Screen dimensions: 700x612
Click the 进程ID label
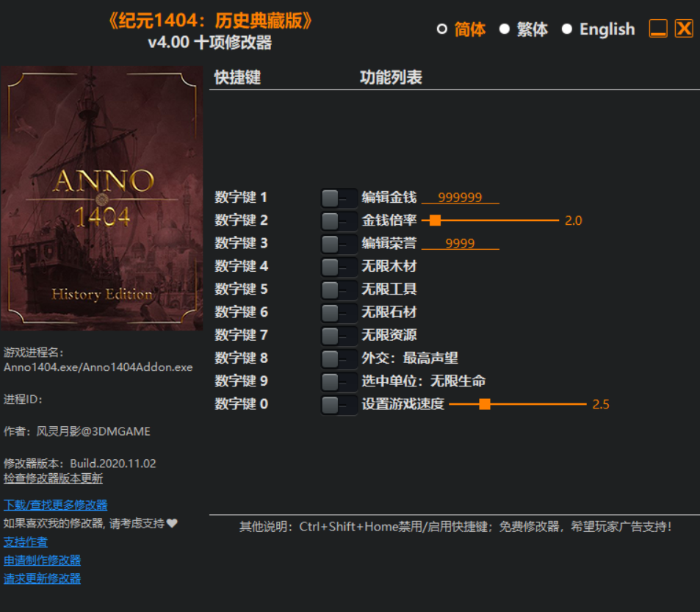[23, 399]
